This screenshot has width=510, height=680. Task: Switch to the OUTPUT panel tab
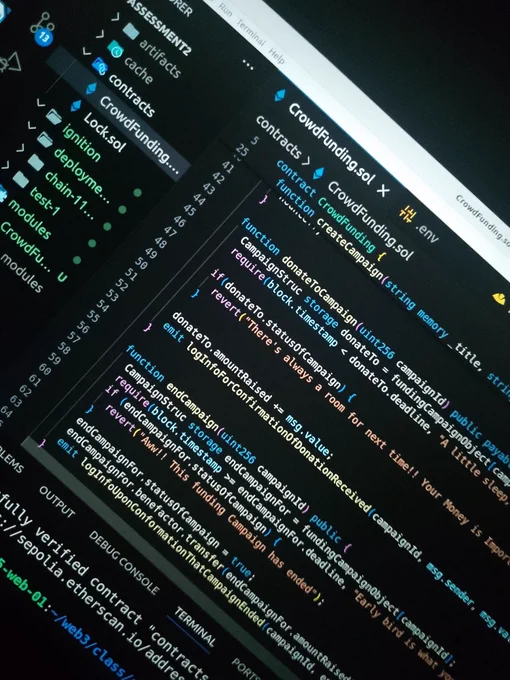click(57, 501)
